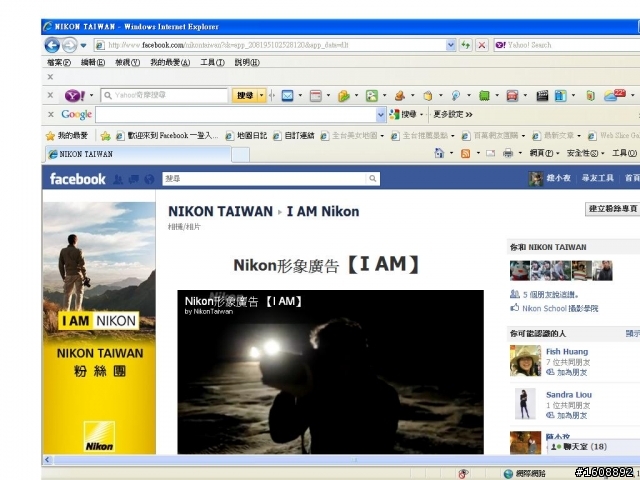Viewport: 640px width, 480px height.
Task: Click the Yahoo! logo on the toolbar
Action: 75,96
